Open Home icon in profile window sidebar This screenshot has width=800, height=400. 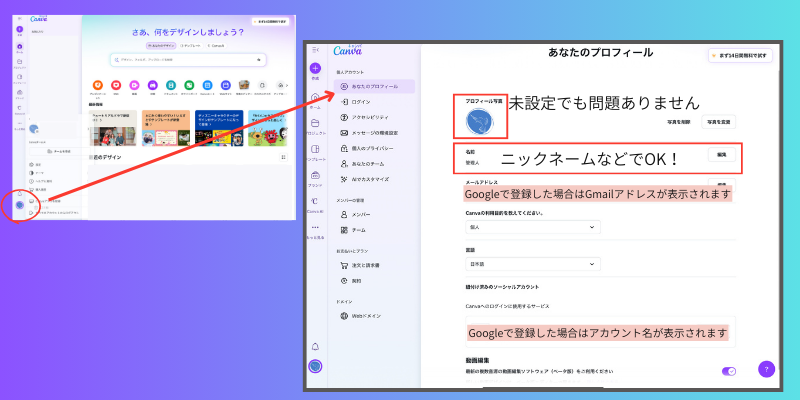(x=315, y=97)
